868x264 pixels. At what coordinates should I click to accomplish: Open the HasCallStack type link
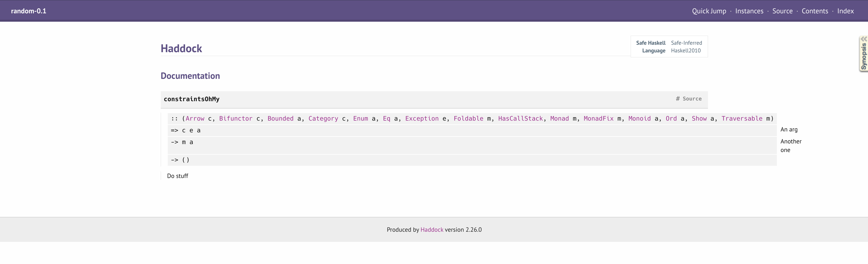(521, 119)
